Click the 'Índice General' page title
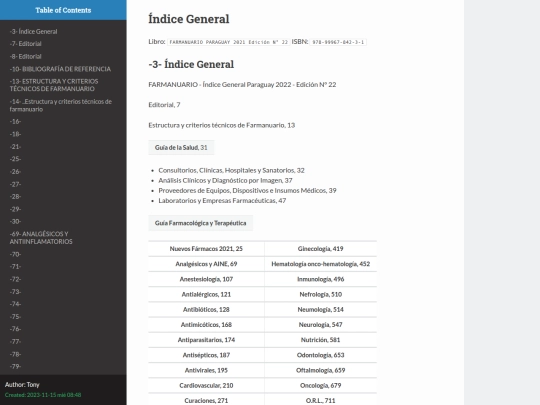The width and height of the screenshot is (540, 405). [189, 19]
